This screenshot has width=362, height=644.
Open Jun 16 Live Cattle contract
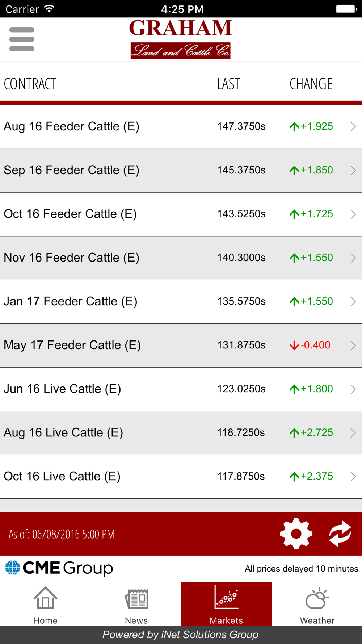point(181,389)
